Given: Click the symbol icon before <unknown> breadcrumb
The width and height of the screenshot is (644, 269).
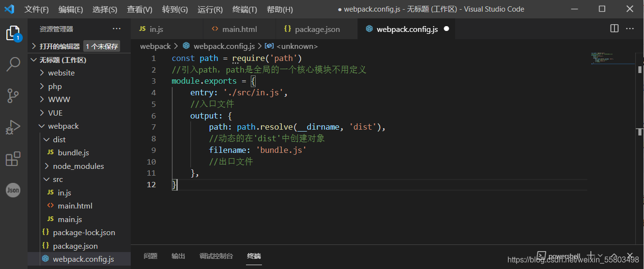Looking at the screenshot, I should (270, 46).
